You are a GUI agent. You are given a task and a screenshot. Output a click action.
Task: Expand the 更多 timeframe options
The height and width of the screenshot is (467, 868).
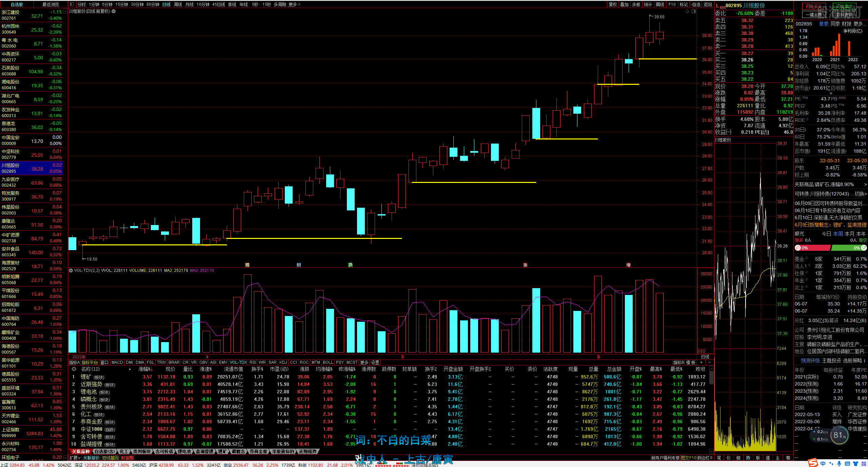point(294,4)
